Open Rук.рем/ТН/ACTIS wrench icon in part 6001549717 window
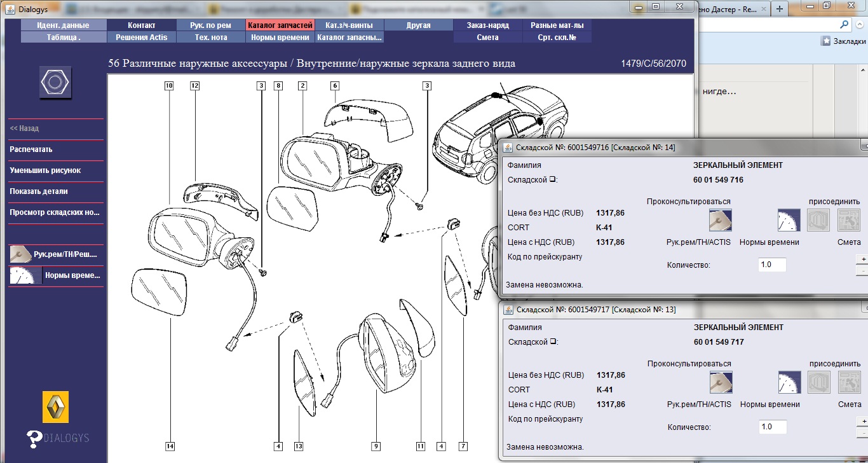868x463 pixels. tap(721, 382)
